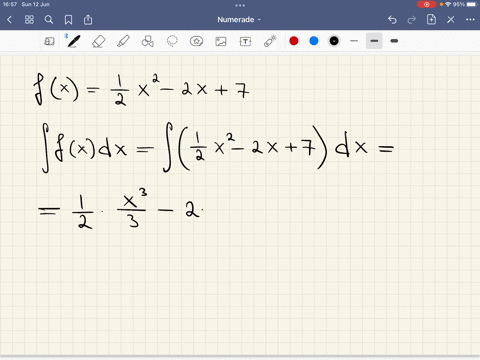
Task: Open the Elements sticker tool
Action: 196,41
